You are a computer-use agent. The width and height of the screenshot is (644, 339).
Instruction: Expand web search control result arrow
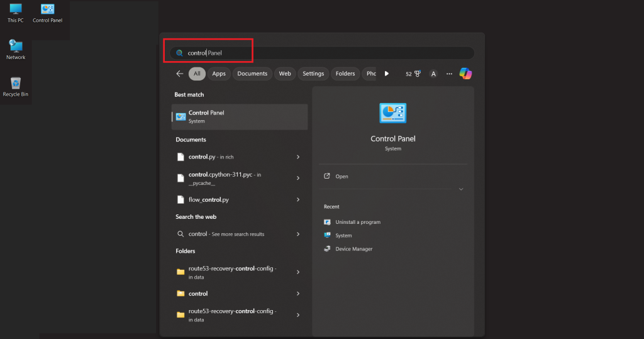tap(298, 234)
